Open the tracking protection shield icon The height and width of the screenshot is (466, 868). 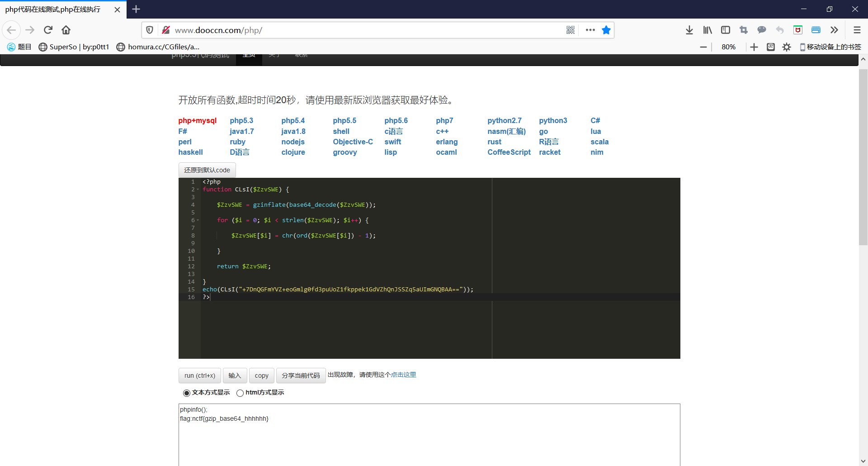point(150,30)
